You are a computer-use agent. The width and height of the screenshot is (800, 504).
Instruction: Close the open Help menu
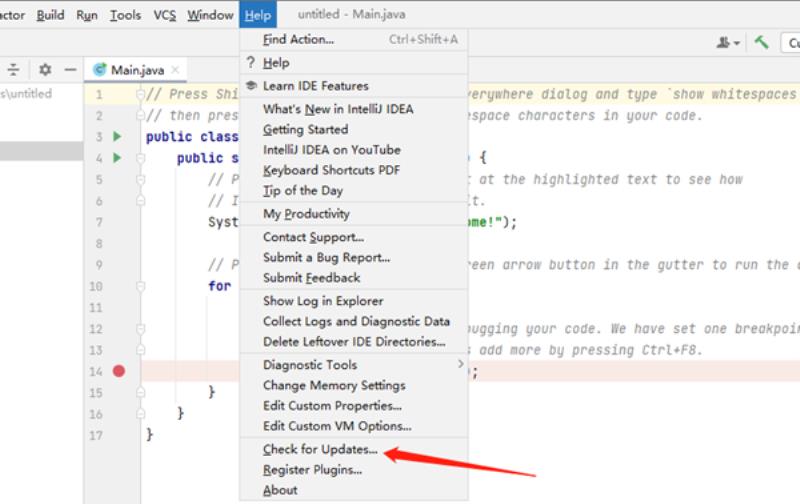258,15
